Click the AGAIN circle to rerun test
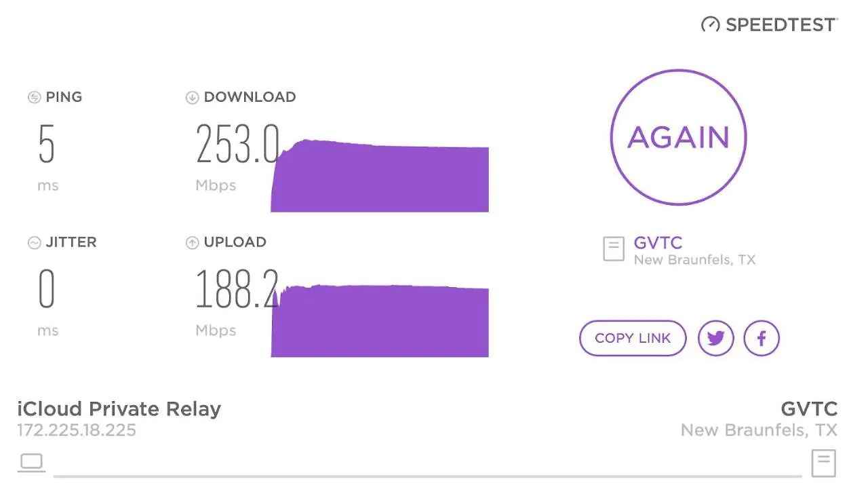 point(678,137)
